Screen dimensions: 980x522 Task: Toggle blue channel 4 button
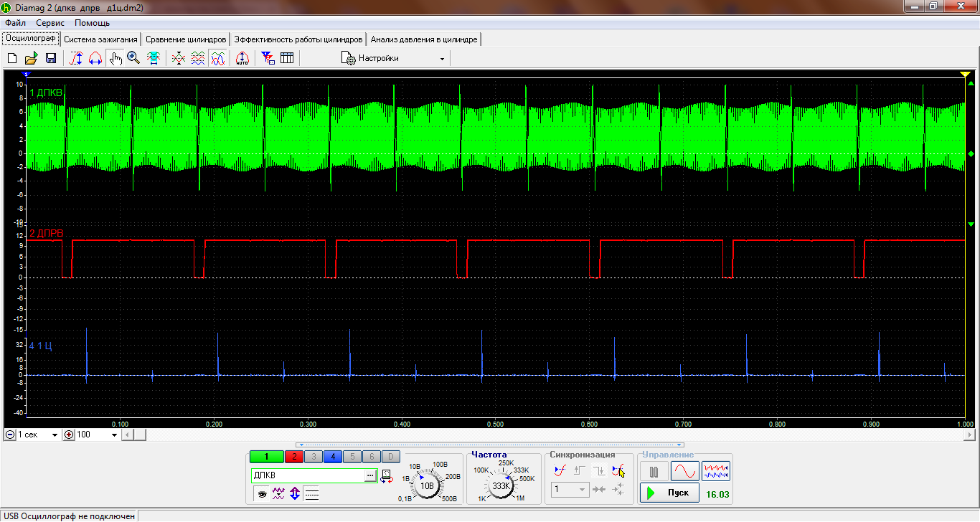pos(332,457)
